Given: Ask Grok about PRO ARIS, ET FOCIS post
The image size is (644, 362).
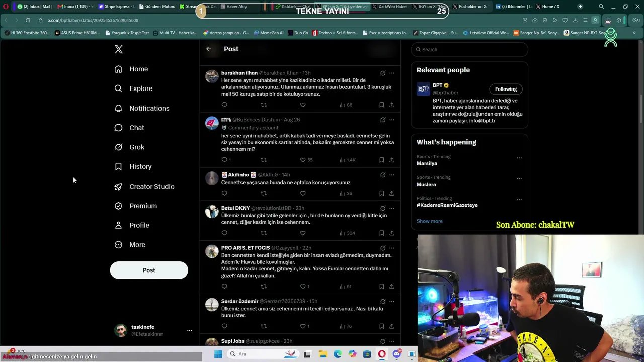Looking at the screenshot, I should point(383,248).
